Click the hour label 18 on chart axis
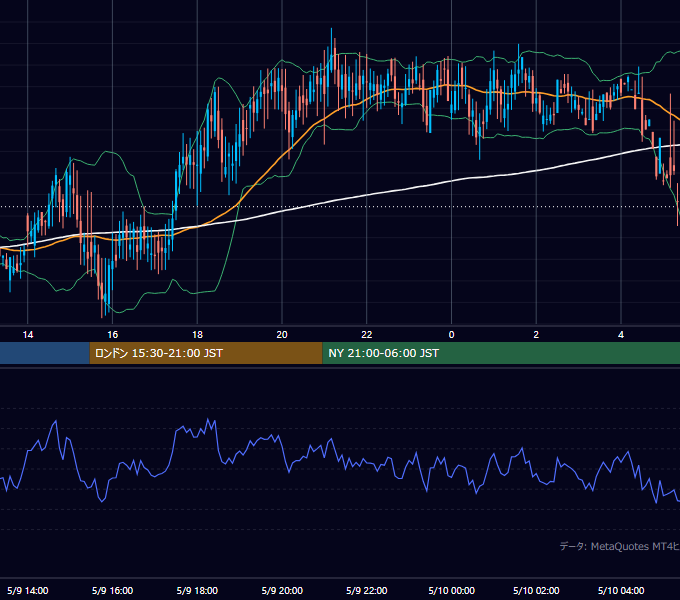This screenshot has height=600, width=680. [x=197, y=335]
